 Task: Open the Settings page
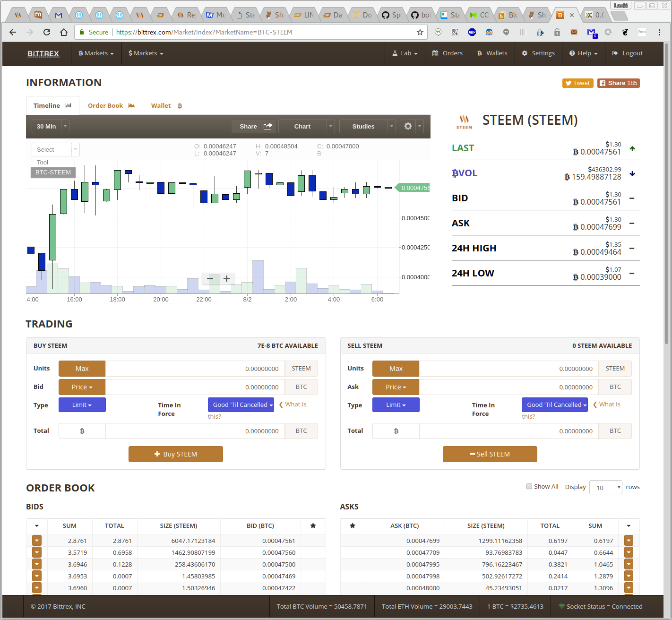pyautogui.click(x=538, y=53)
